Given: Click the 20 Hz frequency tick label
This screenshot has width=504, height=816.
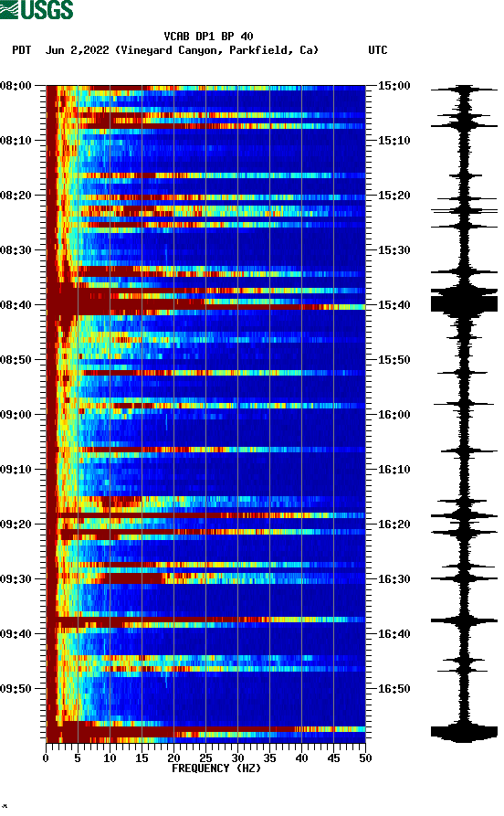Looking at the screenshot, I should click(x=173, y=758).
